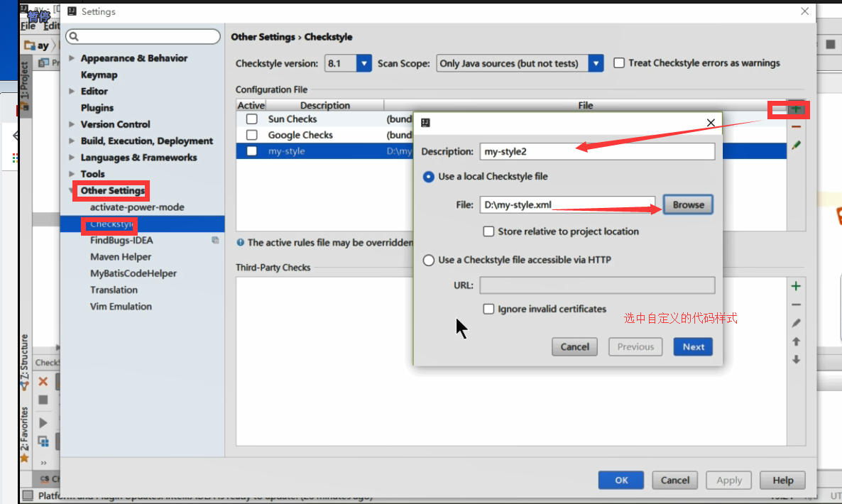Image resolution: width=842 pixels, height=504 pixels.
Task: Toggle Treat Checkstyle errors as warnings
Action: pos(619,62)
